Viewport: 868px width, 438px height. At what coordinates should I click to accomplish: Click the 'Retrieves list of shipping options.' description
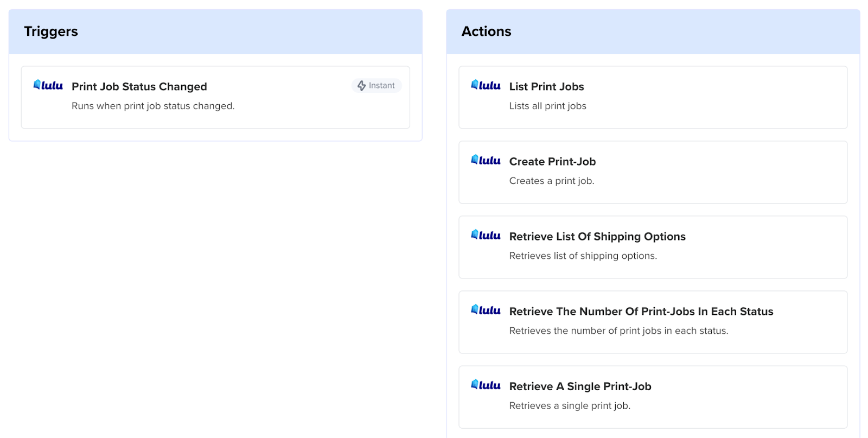coord(583,256)
